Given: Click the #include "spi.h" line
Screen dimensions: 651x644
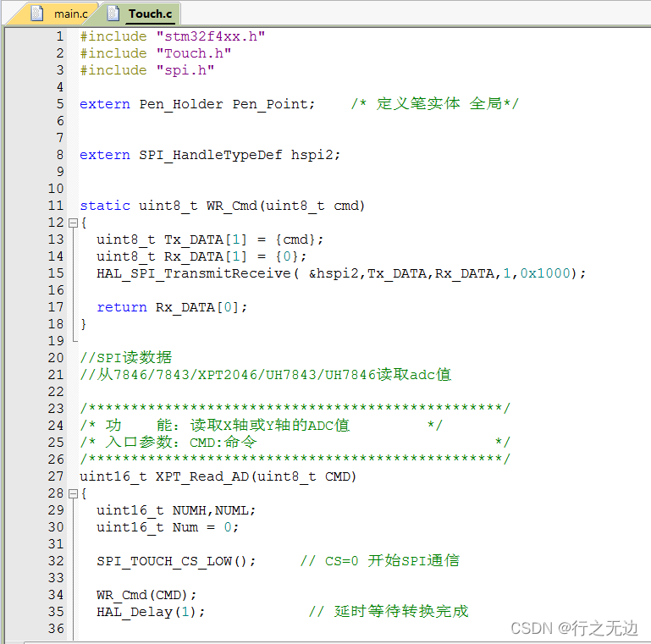Looking at the screenshot, I should tap(147, 70).
